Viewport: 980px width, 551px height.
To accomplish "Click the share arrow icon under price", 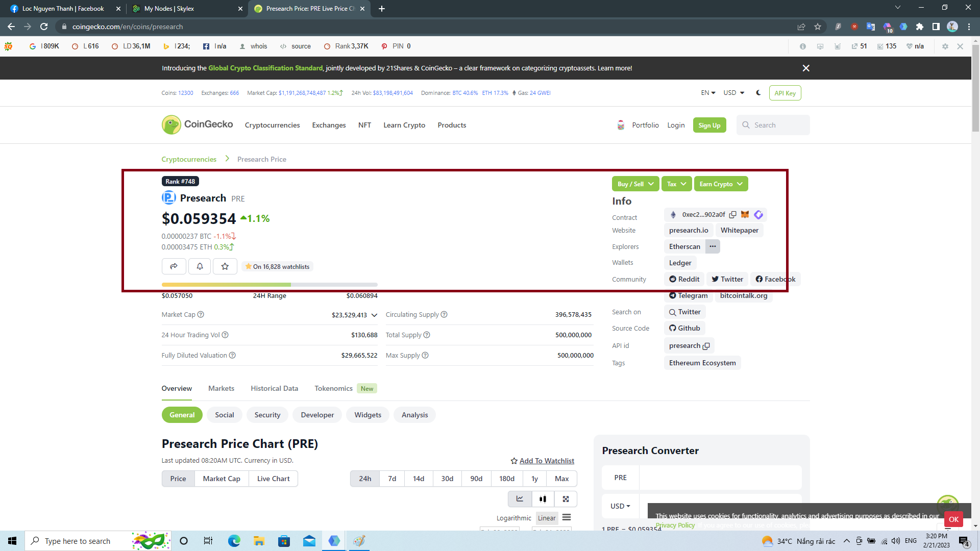I will pos(174,266).
